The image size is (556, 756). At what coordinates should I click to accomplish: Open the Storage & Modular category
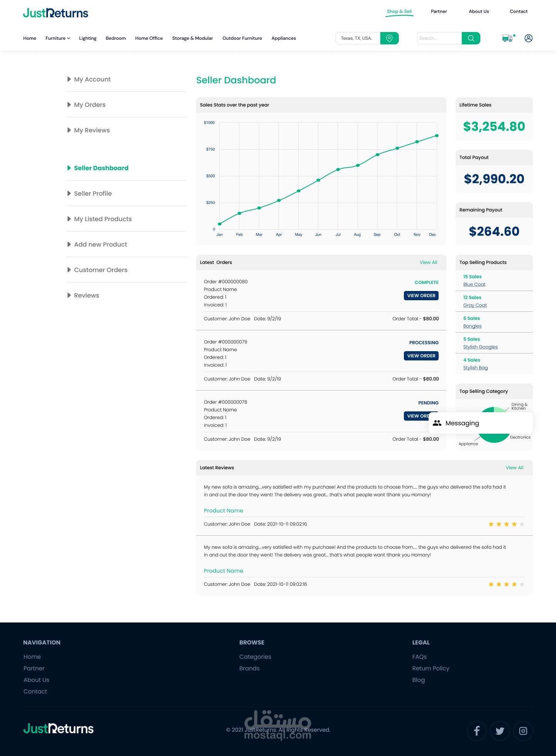[x=193, y=38]
